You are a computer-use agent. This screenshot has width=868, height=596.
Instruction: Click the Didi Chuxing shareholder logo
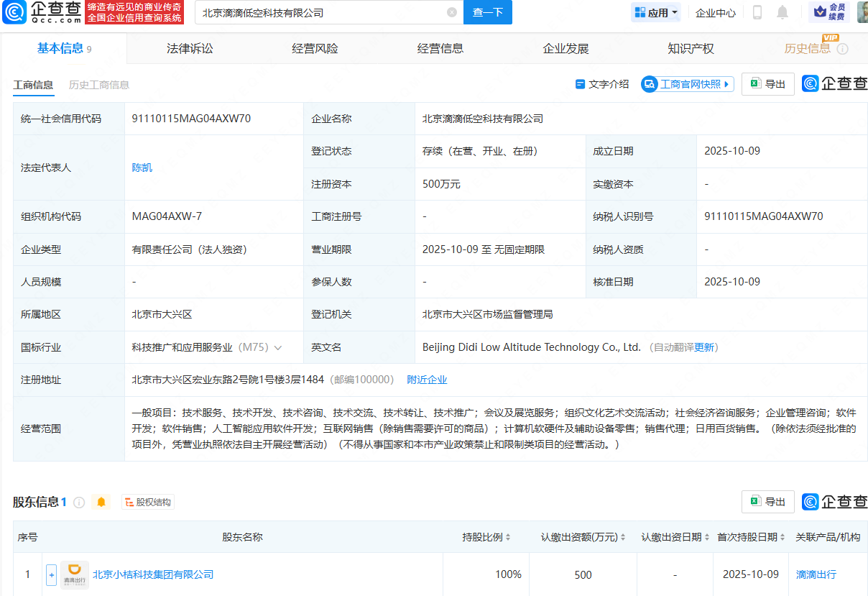[75, 574]
